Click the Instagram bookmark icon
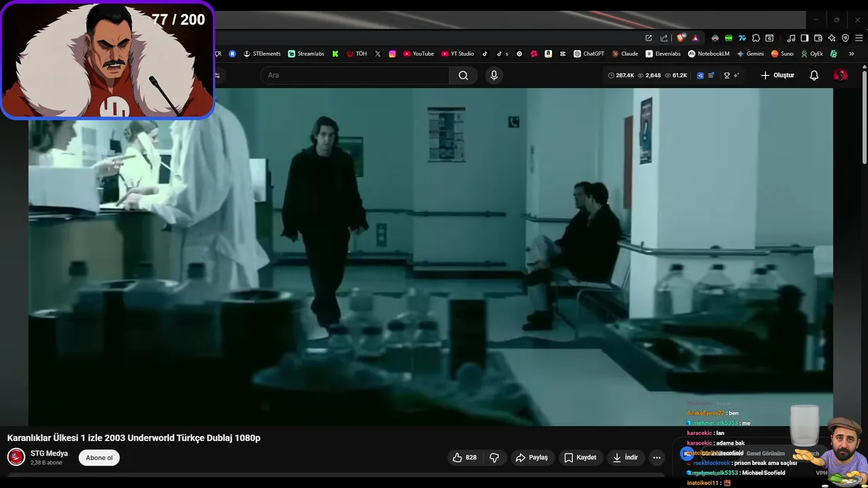 [x=392, y=54]
